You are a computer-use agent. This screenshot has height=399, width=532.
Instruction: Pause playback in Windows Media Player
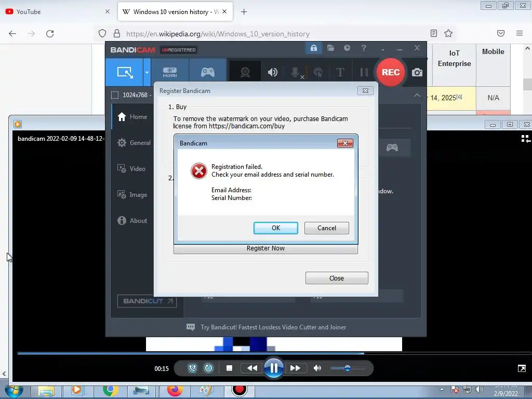(273, 368)
